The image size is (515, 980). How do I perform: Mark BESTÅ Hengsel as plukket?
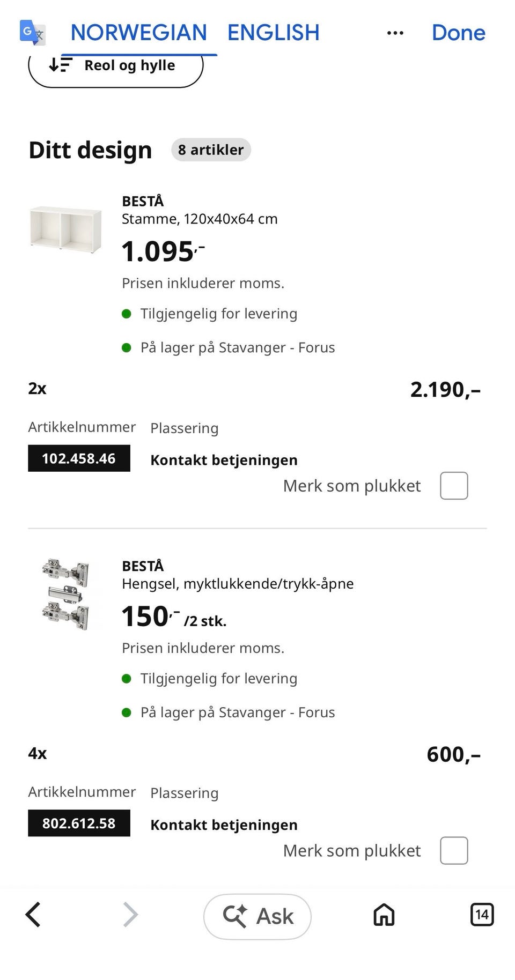(x=454, y=850)
